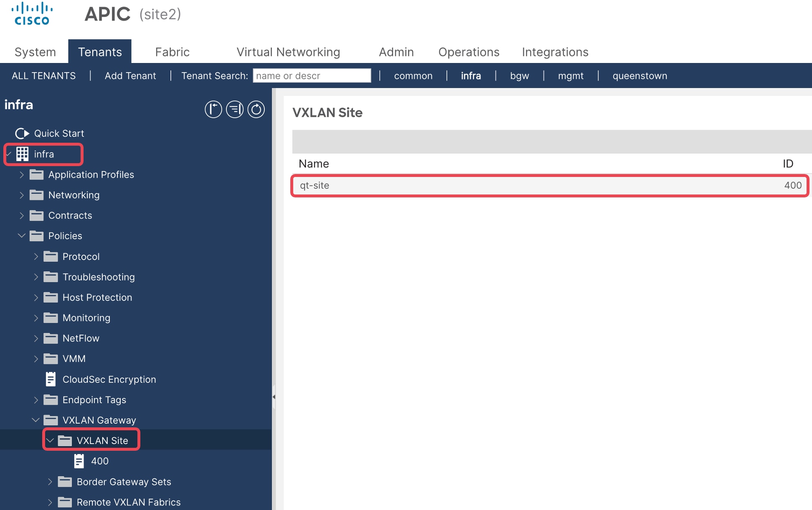The image size is (812, 510).
Task: Expand the Networking tree node
Action: tap(22, 195)
